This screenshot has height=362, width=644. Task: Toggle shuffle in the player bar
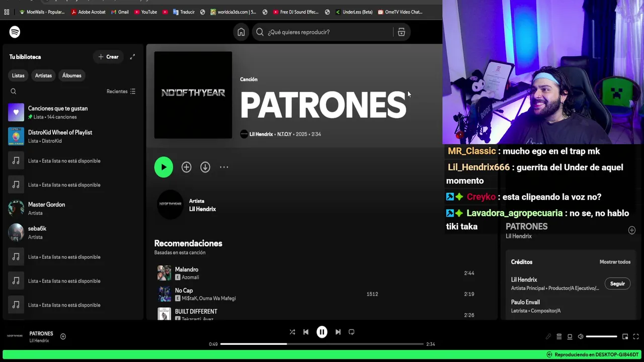[x=292, y=332]
